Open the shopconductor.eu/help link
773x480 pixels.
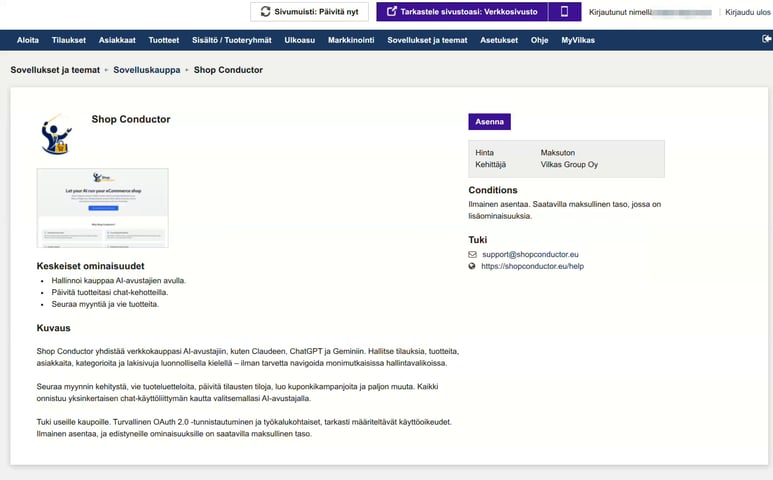coord(532,266)
